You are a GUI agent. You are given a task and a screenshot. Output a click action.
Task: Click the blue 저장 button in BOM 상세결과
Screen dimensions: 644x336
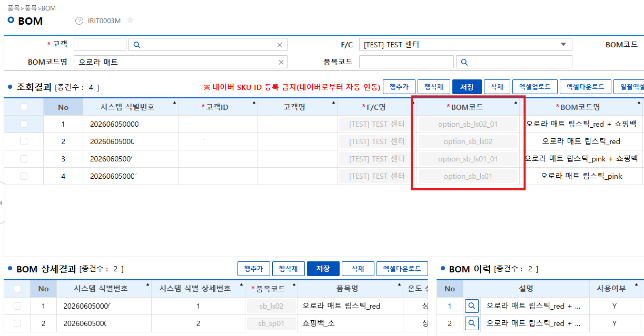pos(323,269)
